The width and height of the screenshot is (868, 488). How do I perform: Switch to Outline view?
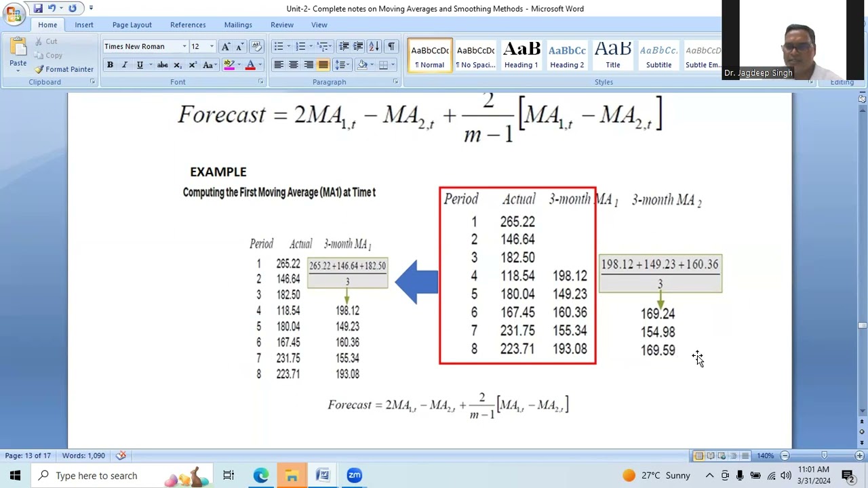point(733,455)
